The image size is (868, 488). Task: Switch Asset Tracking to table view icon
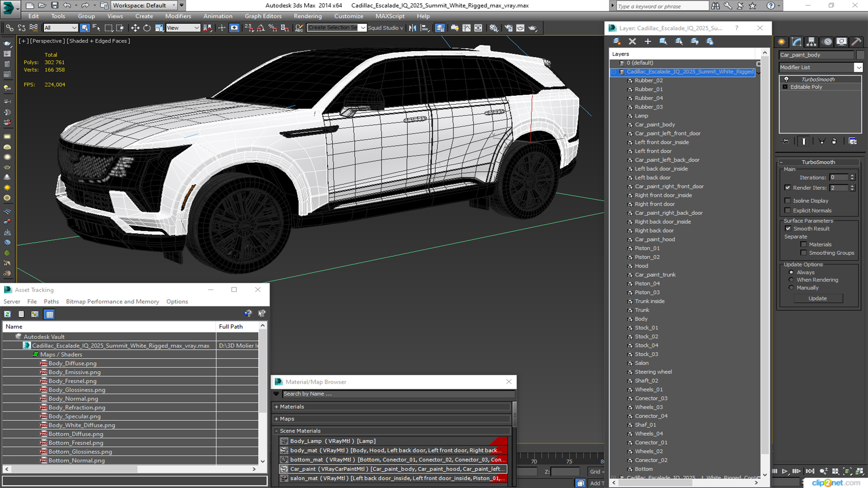[49, 314]
